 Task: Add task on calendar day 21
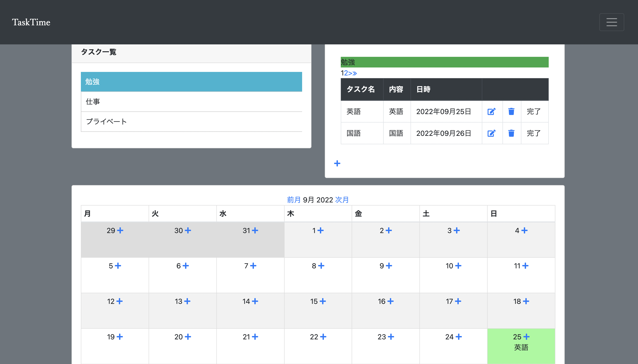coord(255,336)
